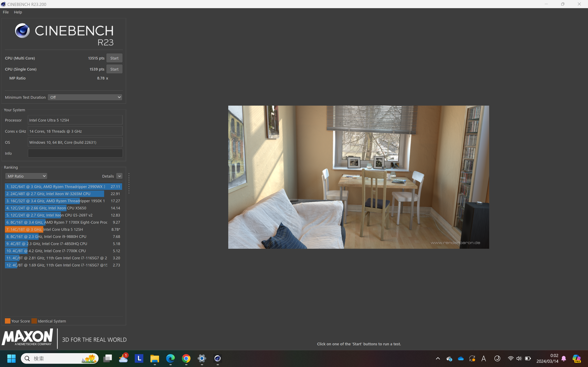This screenshot has height=367, width=588.
Task: Click the orange Your Score swatch
Action: click(8, 321)
